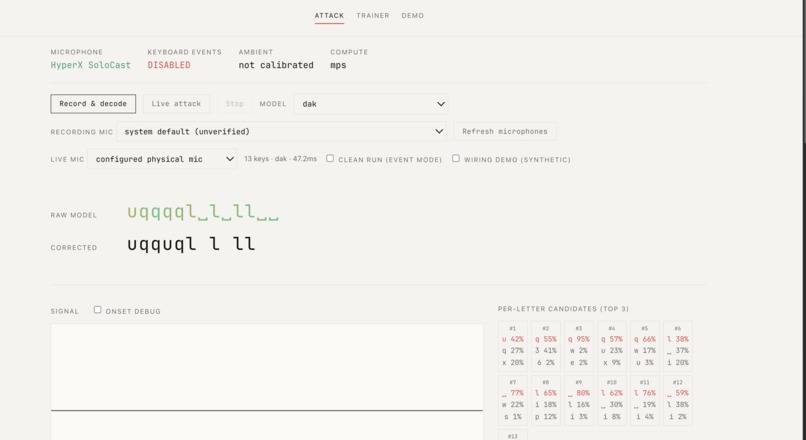Toggle the Onset Debug checkbox

click(97, 309)
